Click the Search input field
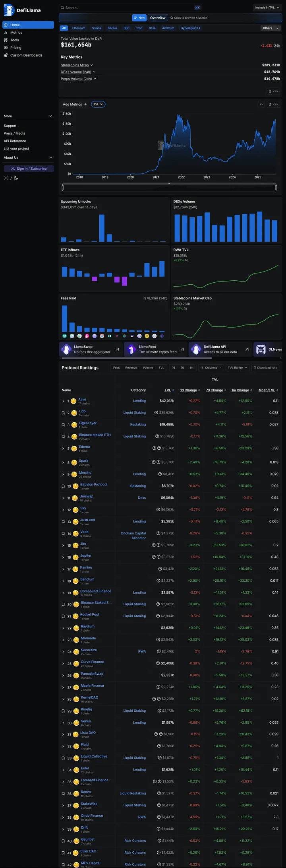This screenshot has width=286, height=868. (x=127, y=8)
